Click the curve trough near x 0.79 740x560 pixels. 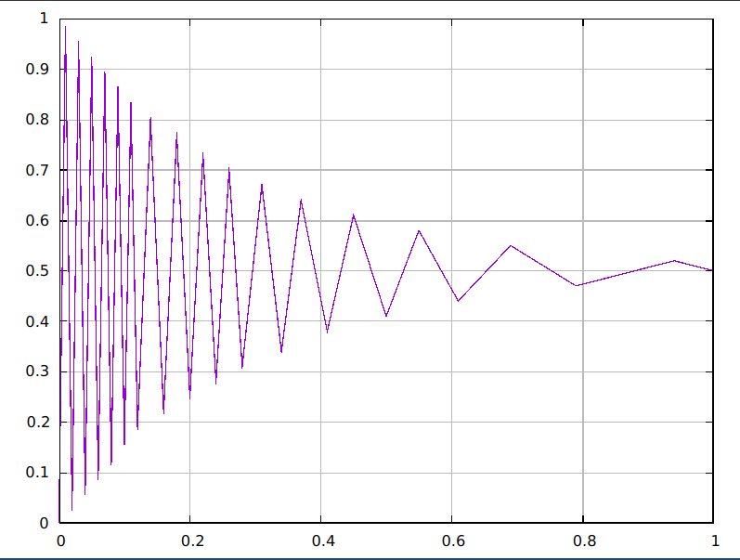(577, 286)
